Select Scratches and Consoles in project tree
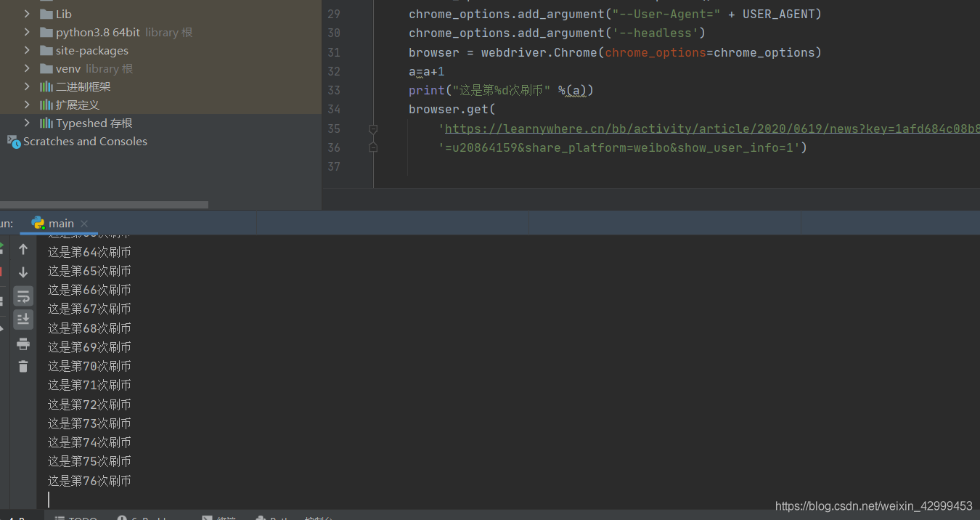The image size is (980, 520). tap(85, 142)
